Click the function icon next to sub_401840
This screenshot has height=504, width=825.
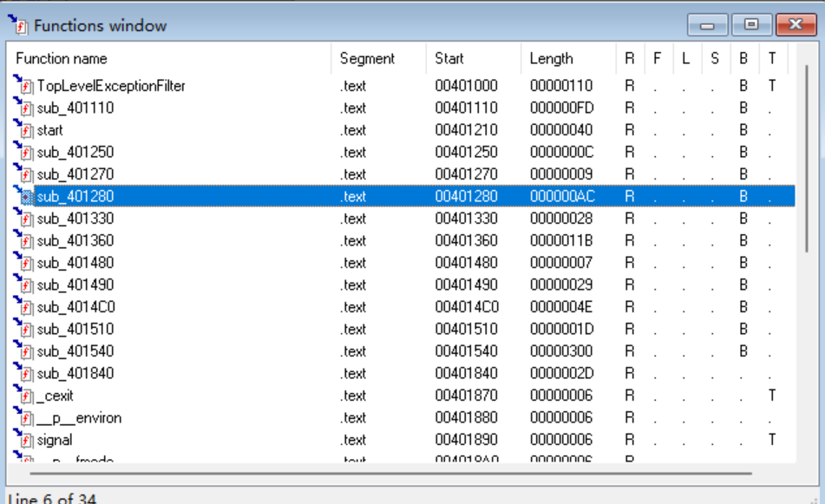(23, 372)
